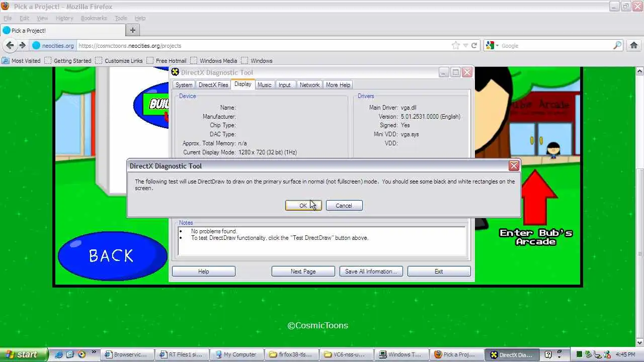
Task: Click the page scrollbar's down arrow
Action: [639, 342]
